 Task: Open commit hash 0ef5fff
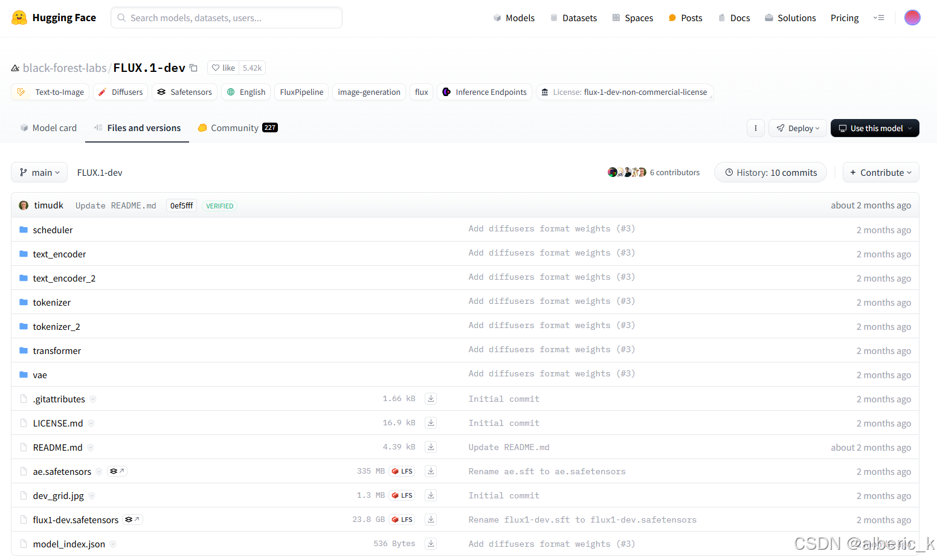tap(181, 205)
